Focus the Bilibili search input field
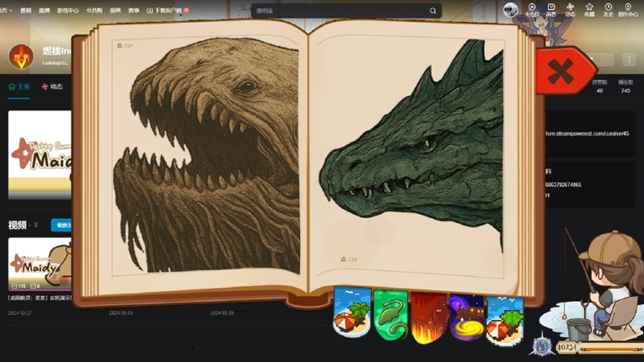This screenshot has width=644, height=362. (337, 11)
